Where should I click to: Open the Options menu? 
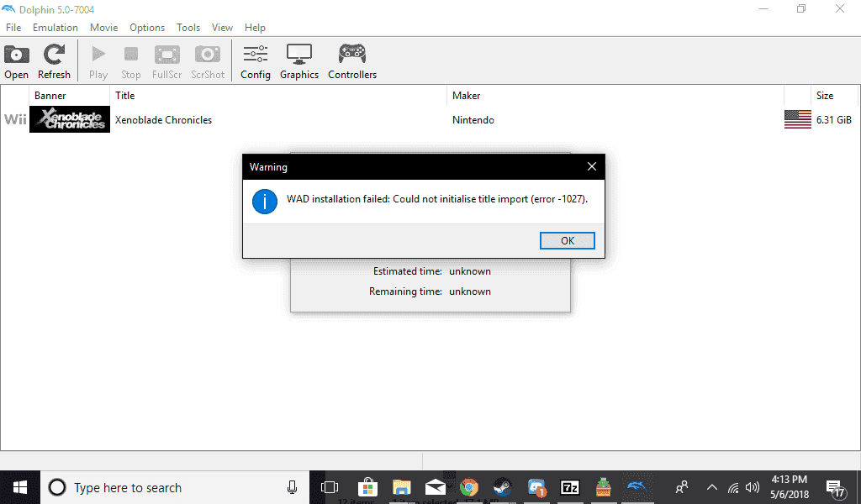[x=146, y=28]
